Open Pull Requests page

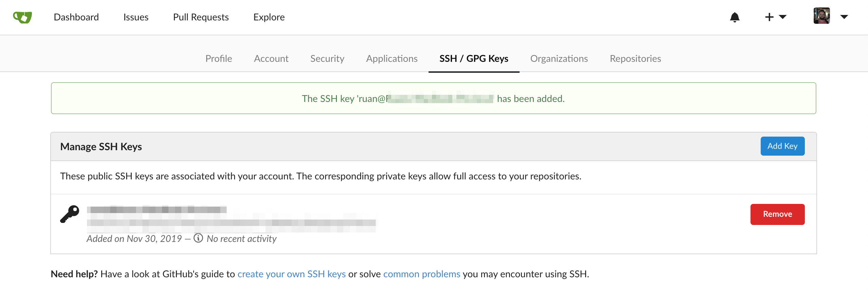pos(201,17)
